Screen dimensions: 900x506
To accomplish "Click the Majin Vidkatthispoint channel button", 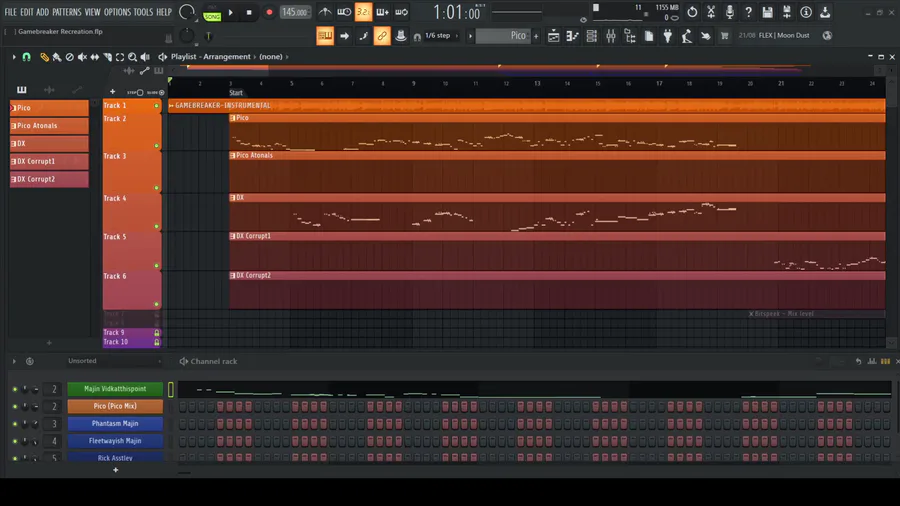I will point(115,389).
